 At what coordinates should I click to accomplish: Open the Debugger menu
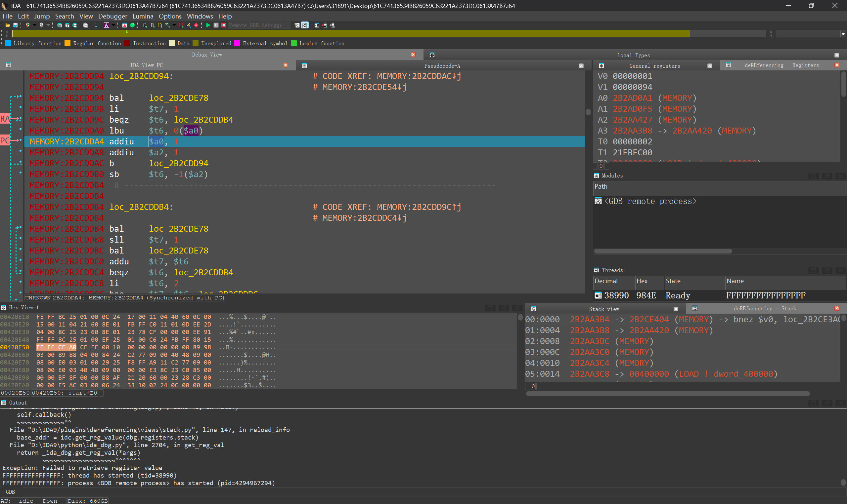click(112, 16)
